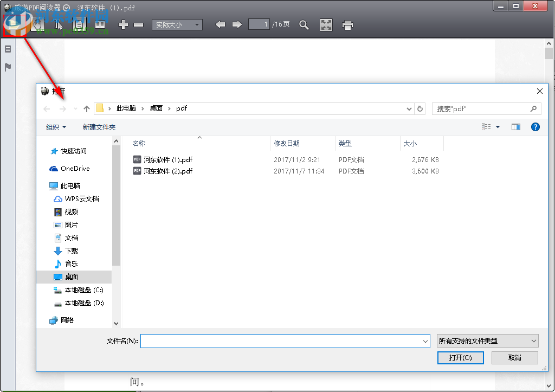
Task: Refresh the folder listing
Action: pos(420,109)
